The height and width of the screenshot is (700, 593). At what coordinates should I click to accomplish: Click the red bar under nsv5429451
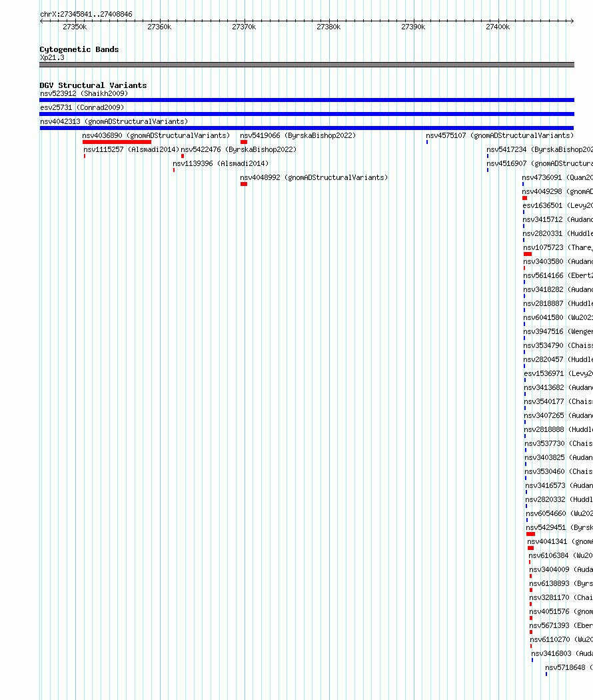[x=530, y=534]
